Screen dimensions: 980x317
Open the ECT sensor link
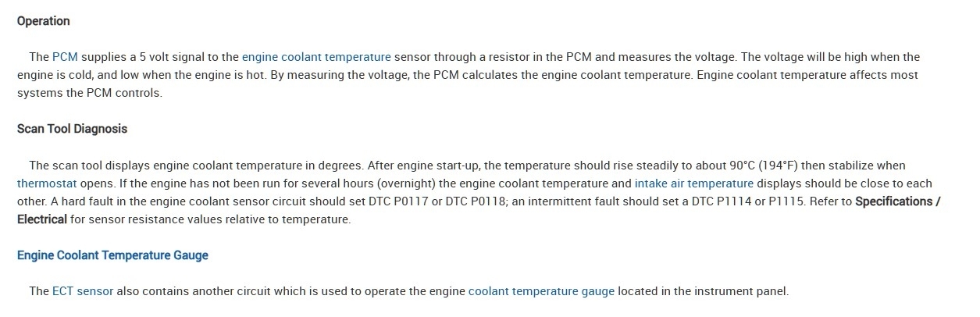pos(83,291)
